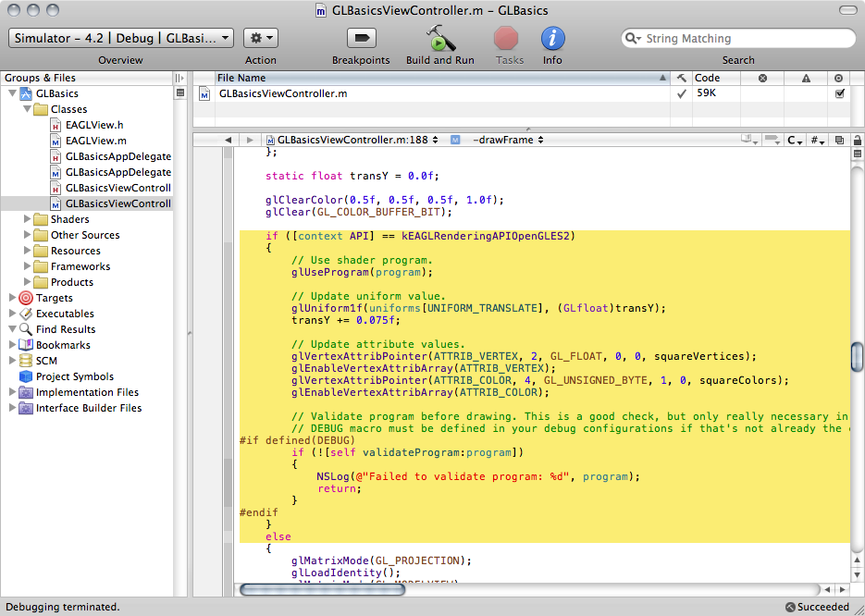Click the GLBasics project blueprint icon
The image size is (865, 616).
click(x=26, y=93)
